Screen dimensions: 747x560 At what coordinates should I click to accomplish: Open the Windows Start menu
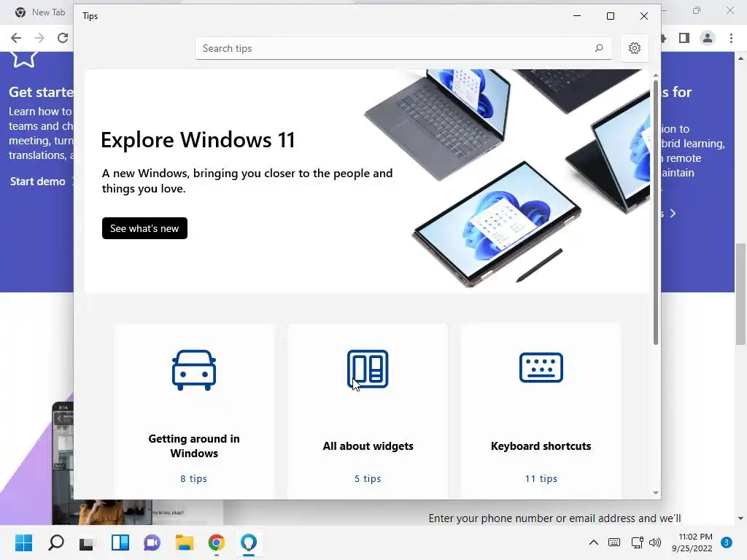(x=24, y=542)
